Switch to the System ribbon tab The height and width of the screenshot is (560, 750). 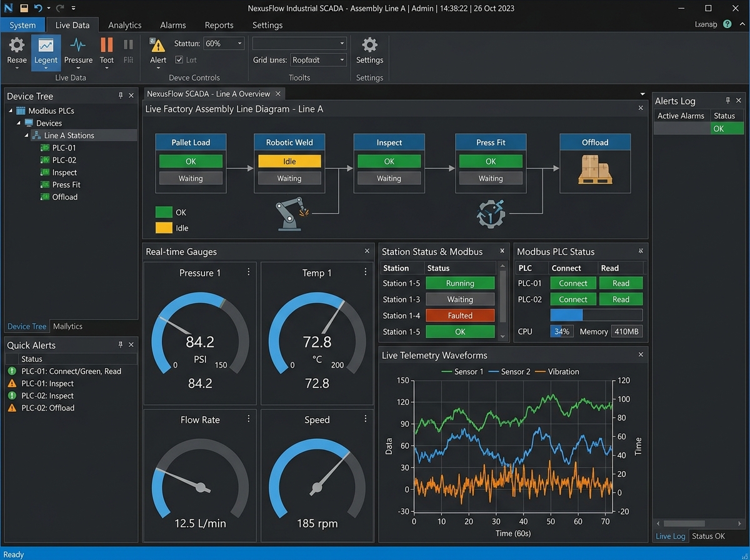22,25
